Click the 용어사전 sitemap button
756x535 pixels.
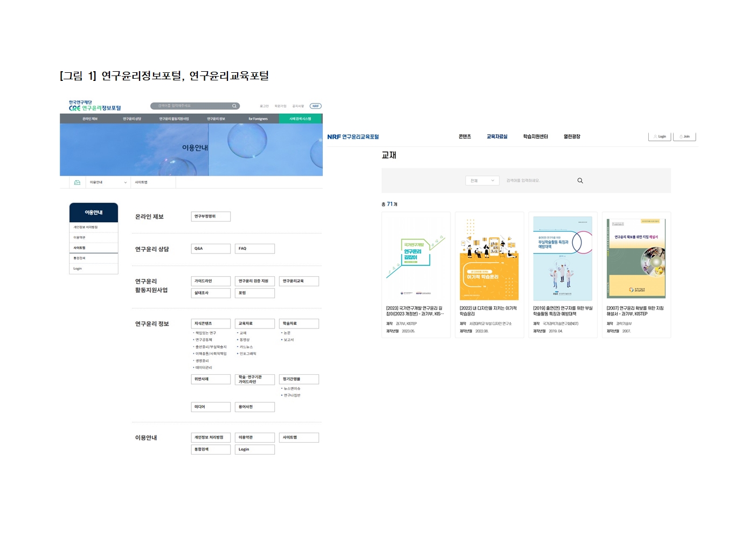coord(254,407)
